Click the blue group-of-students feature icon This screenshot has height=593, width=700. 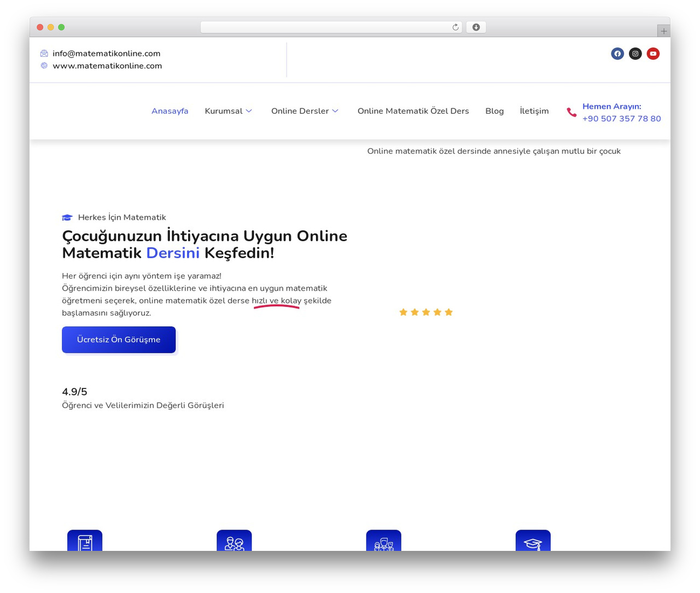(x=383, y=540)
